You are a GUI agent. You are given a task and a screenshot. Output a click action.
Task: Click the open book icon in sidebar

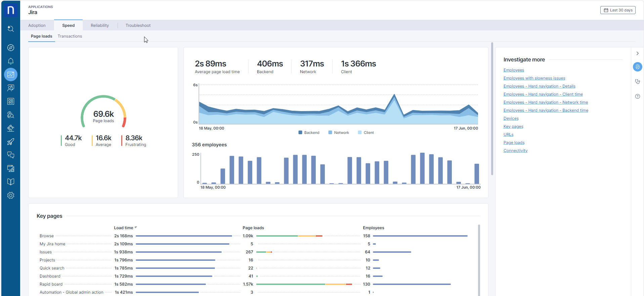[11, 182]
